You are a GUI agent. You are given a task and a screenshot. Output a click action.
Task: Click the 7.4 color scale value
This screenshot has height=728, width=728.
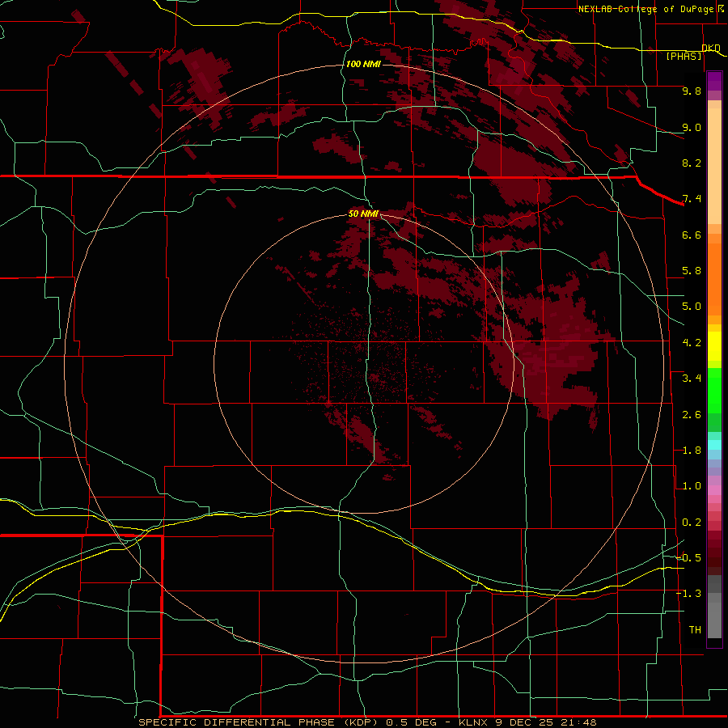[692, 199]
